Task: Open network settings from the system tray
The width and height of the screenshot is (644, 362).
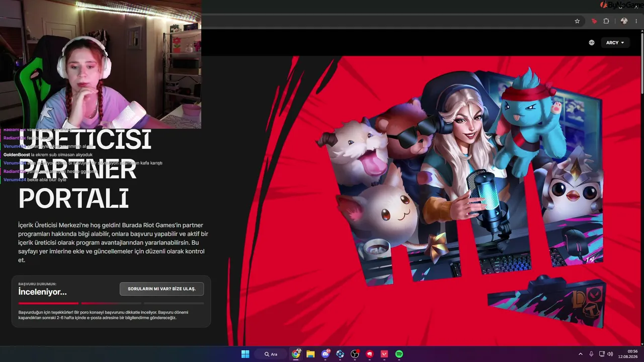Action: click(x=602, y=354)
